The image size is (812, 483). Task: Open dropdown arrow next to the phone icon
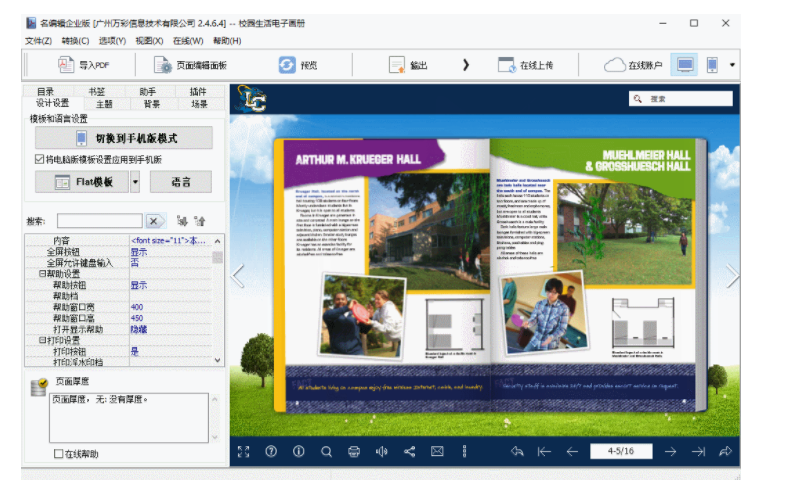[x=733, y=65]
